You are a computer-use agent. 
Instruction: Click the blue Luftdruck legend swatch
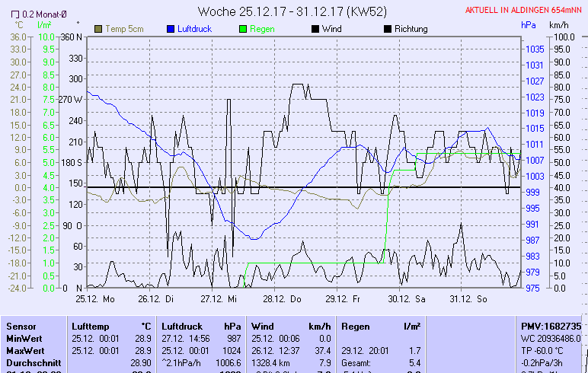pyautogui.click(x=171, y=29)
